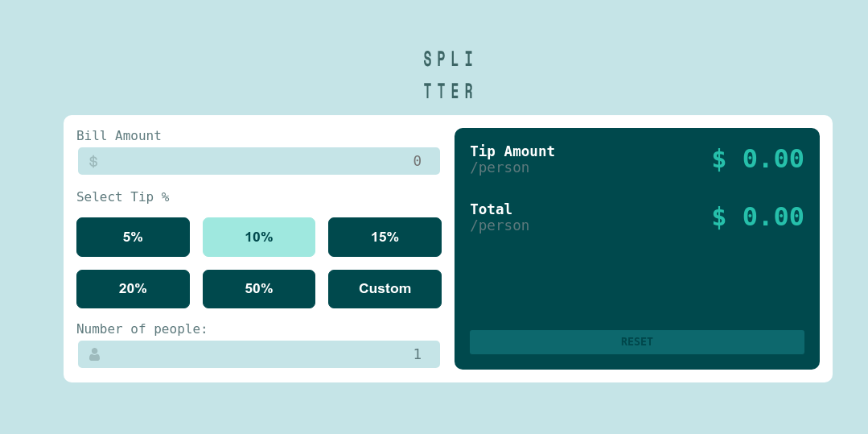The height and width of the screenshot is (434, 868).
Task: Click the tip amount $ 0.00 value
Action: 758,159
